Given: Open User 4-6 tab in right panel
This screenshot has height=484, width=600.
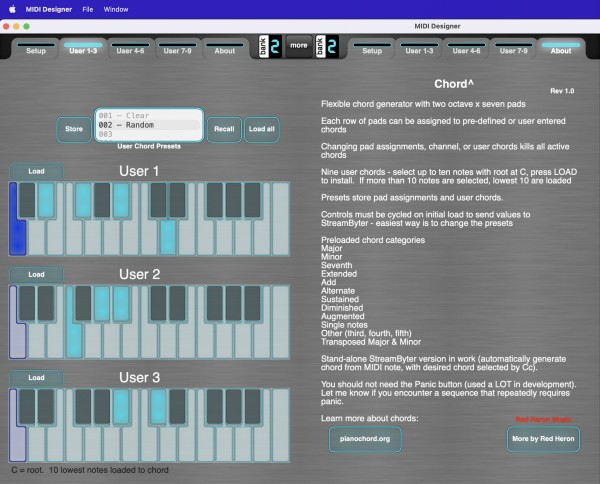Looking at the screenshot, I should (466, 49).
